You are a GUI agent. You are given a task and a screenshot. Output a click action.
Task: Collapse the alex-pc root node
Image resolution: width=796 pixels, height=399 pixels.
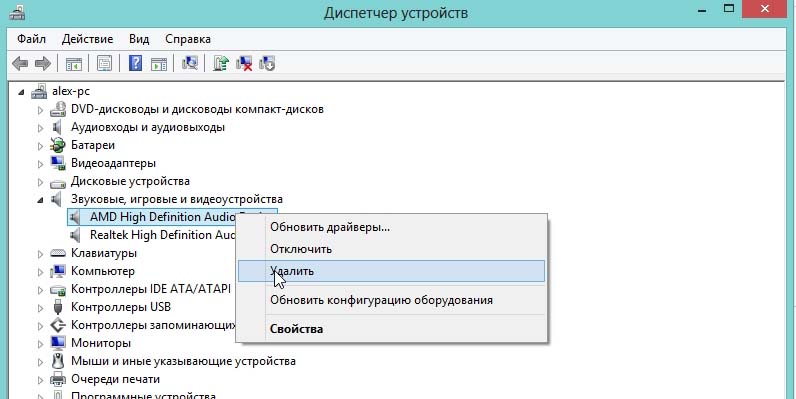pos(21,92)
